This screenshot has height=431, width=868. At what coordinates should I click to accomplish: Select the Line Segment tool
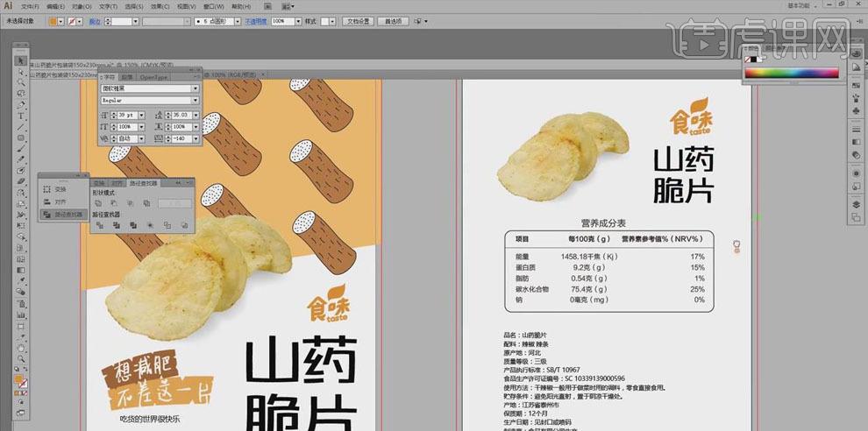(x=21, y=127)
